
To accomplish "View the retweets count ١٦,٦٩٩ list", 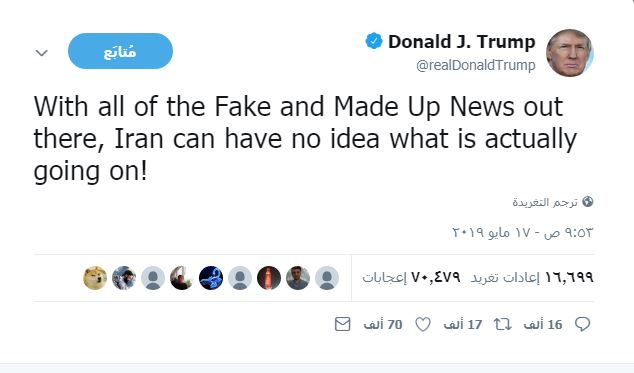I will [x=532, y=277].
